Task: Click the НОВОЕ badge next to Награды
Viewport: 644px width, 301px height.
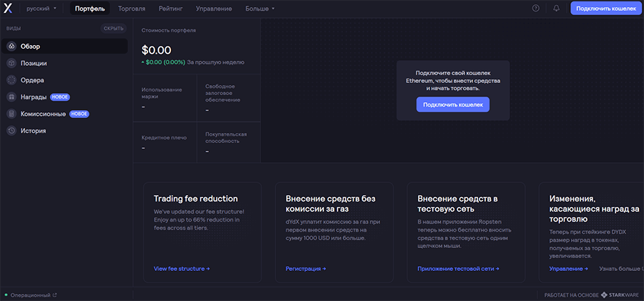Action: click(x=60, y=97)
